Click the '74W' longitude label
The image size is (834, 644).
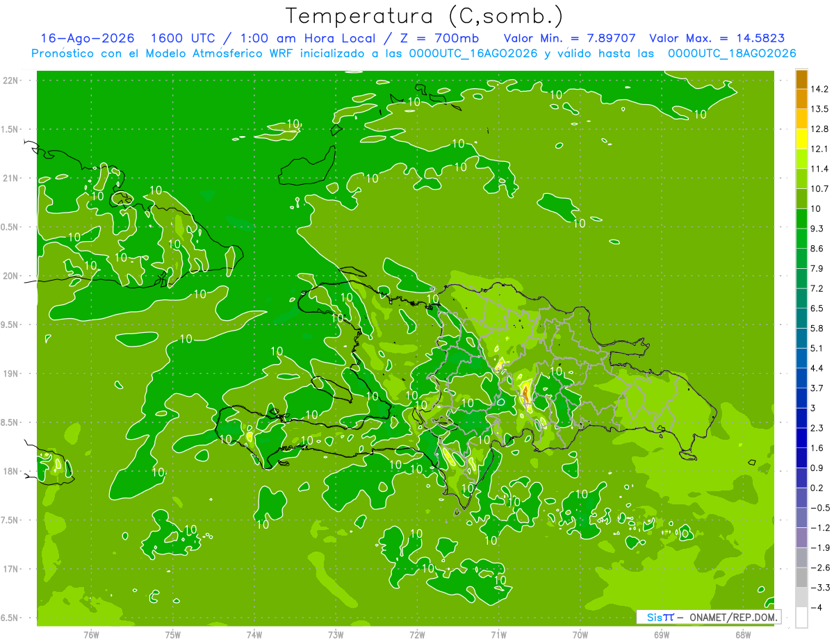pyautogui.click(x=254, y=634)
